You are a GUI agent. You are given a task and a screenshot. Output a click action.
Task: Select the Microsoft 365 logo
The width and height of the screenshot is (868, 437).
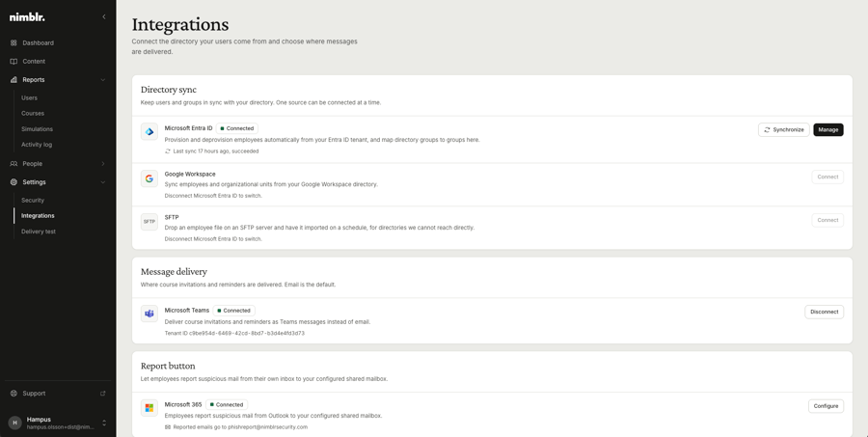pos(149,408)
